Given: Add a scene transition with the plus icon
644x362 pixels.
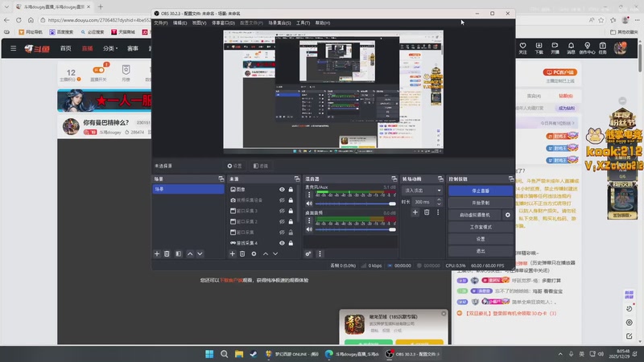Looking at the screenshot, I should (415, 212).
